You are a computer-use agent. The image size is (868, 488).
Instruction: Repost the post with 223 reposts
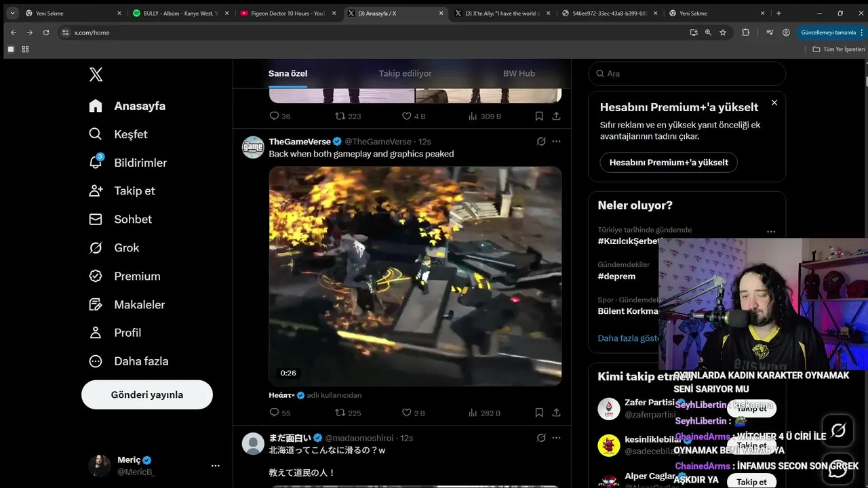(x=348, y=116)
